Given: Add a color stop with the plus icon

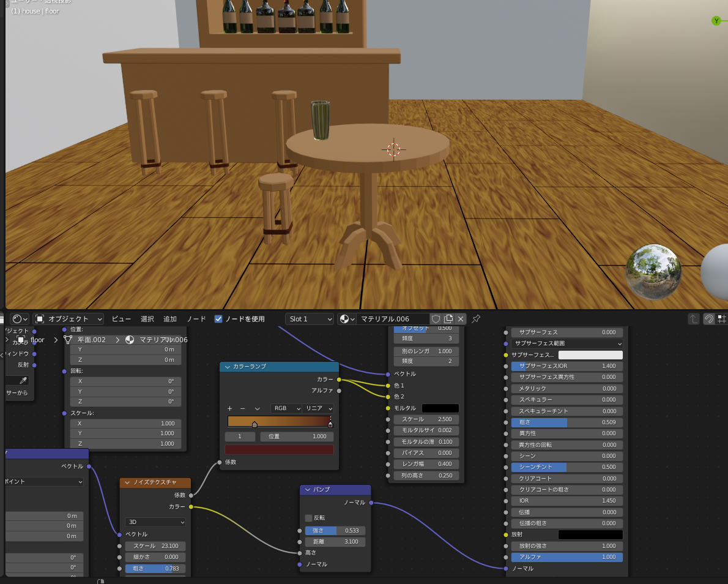Looking at the screenshot, I should 230,408.
